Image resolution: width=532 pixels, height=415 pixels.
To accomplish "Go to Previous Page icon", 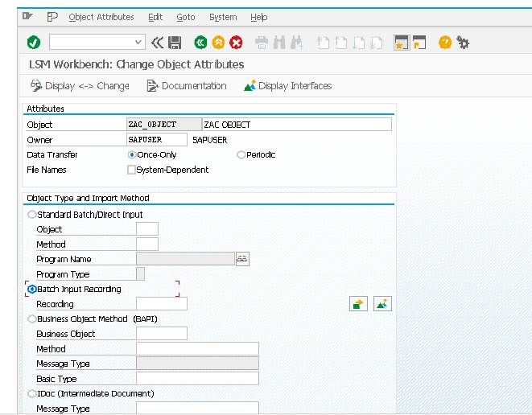I will (x=340, y=43).
